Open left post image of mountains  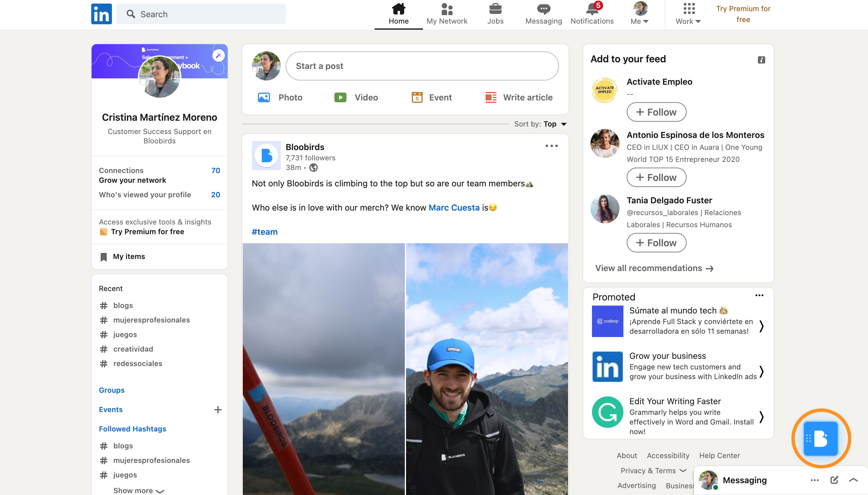323,369
